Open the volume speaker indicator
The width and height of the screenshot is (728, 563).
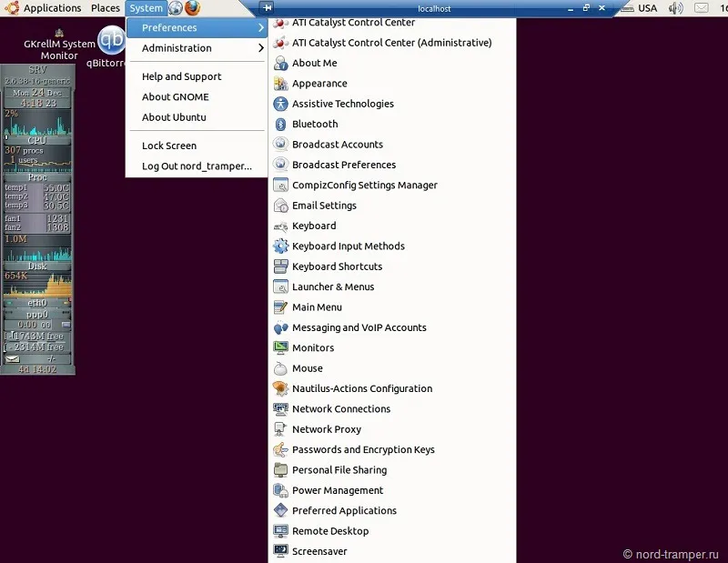675,8
